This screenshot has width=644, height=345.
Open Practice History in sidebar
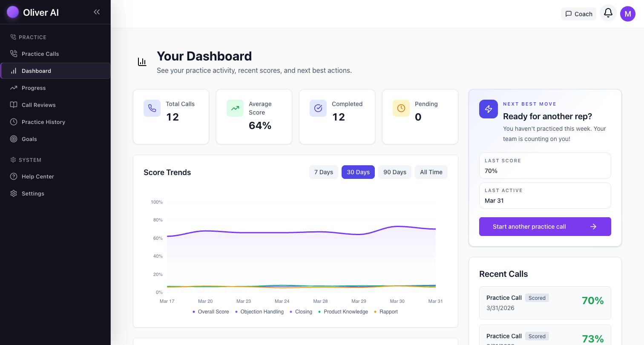point(55,122)
